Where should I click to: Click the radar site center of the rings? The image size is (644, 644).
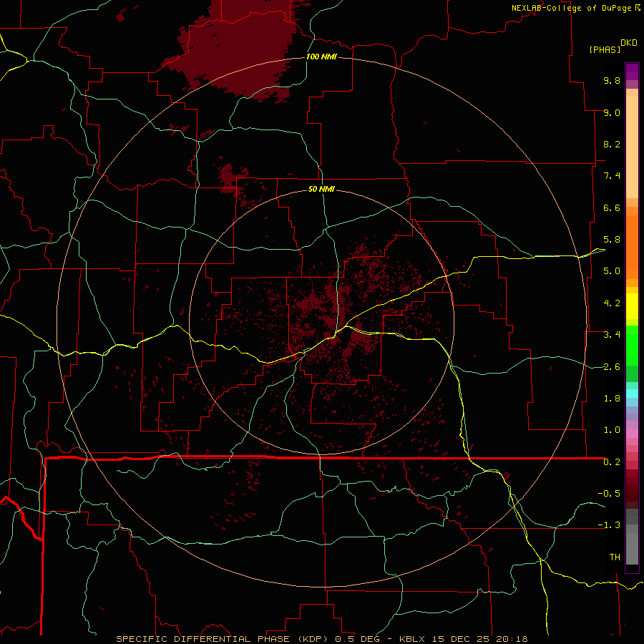321,321
